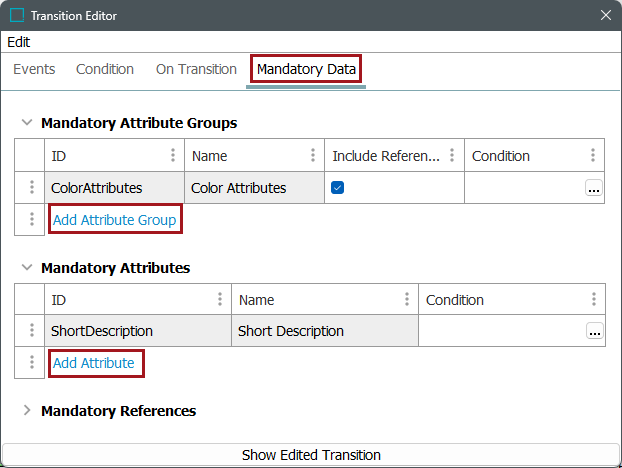Viewport: 622px width, 468px height.
Task: Click Show Edited Transition button
Action: tap(311, 455)
